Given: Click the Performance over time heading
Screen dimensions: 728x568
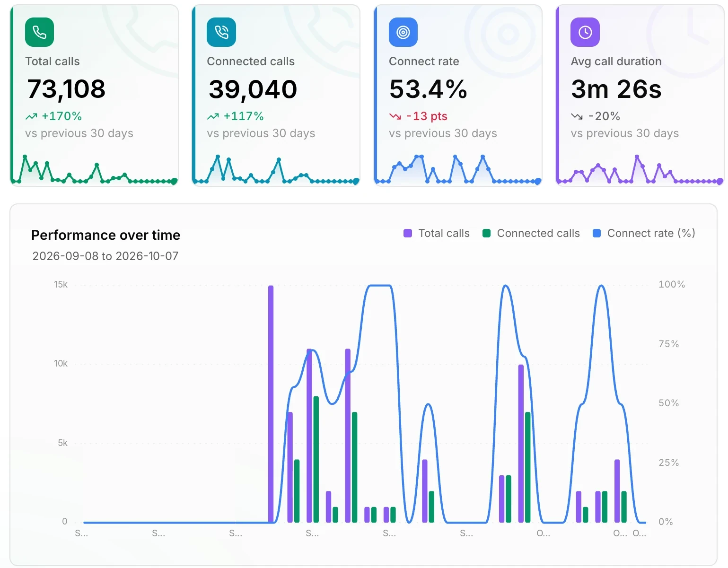Looking at the screenshot, I should pos(105,235).
